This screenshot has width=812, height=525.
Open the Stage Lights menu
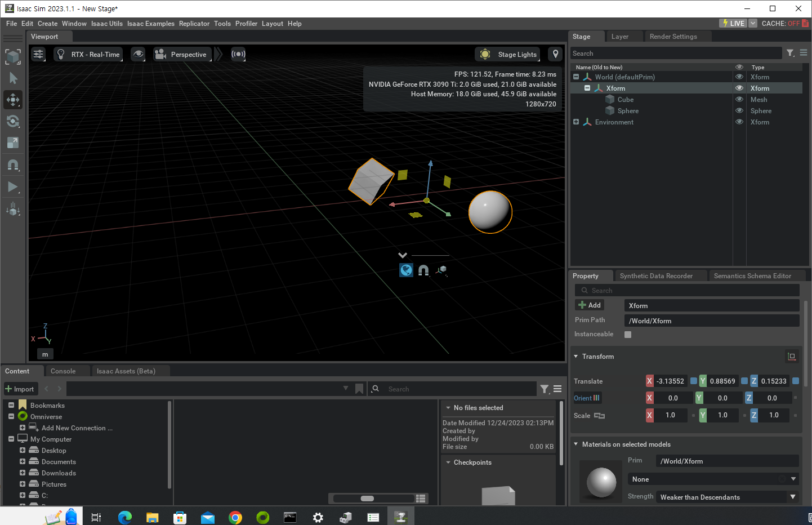click(x=508, y=54)
